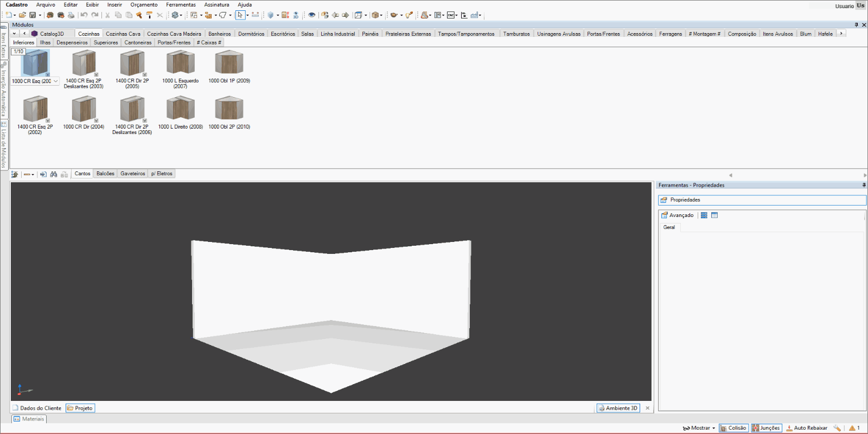Image resolution: width=868 pixels, height=434 pixels.
Task: Click the warning triangle in status bar
Action: tap(852, 428)
